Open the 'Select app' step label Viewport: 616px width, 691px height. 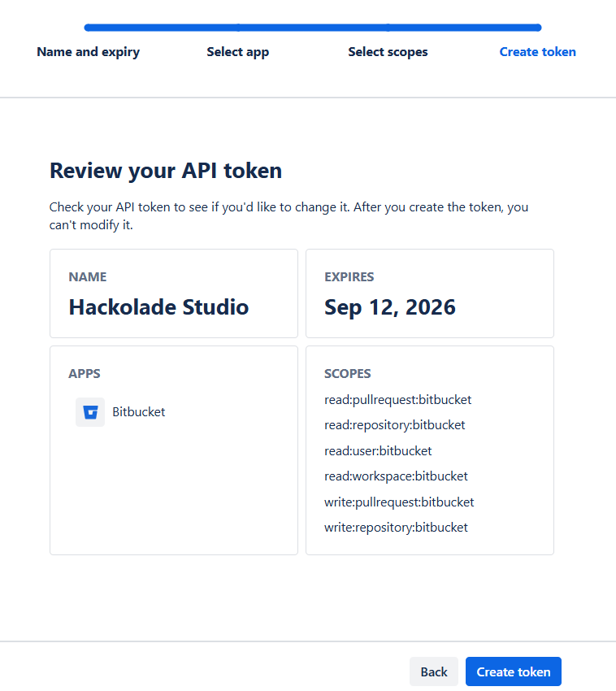tap(237, 52)
